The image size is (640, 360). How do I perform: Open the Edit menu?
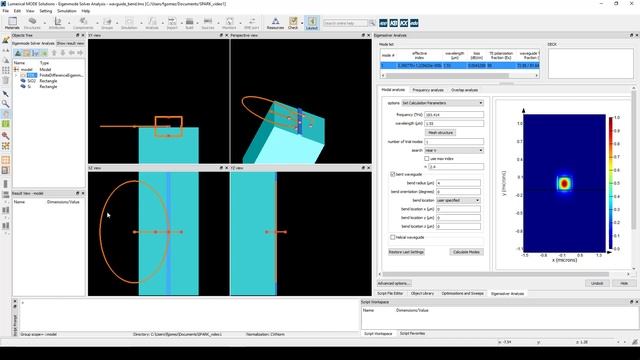coord(17,11)
